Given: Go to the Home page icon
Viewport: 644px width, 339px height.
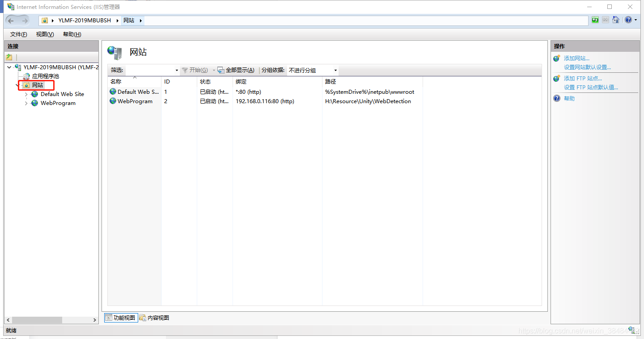Looking at the screenshot, I should (x=616, y=20).
